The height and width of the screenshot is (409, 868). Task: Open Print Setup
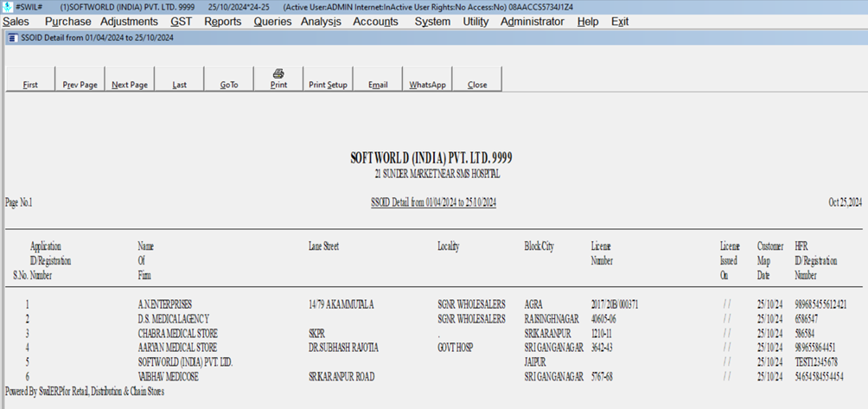click(x=328, y=79)
